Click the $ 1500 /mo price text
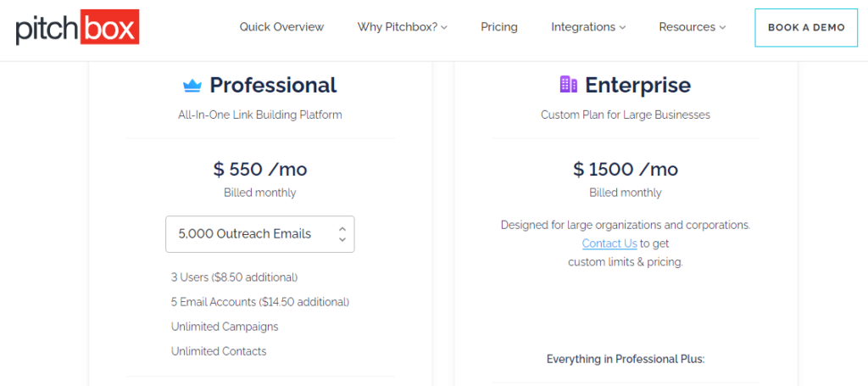The height and width of the screenshot is (386, 868). pos(625,169)
